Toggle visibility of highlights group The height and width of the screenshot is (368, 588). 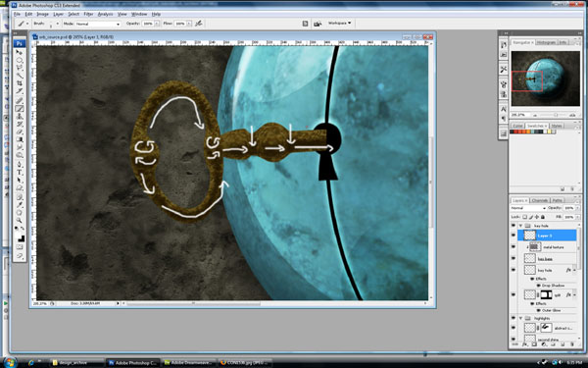click(513, 318)
